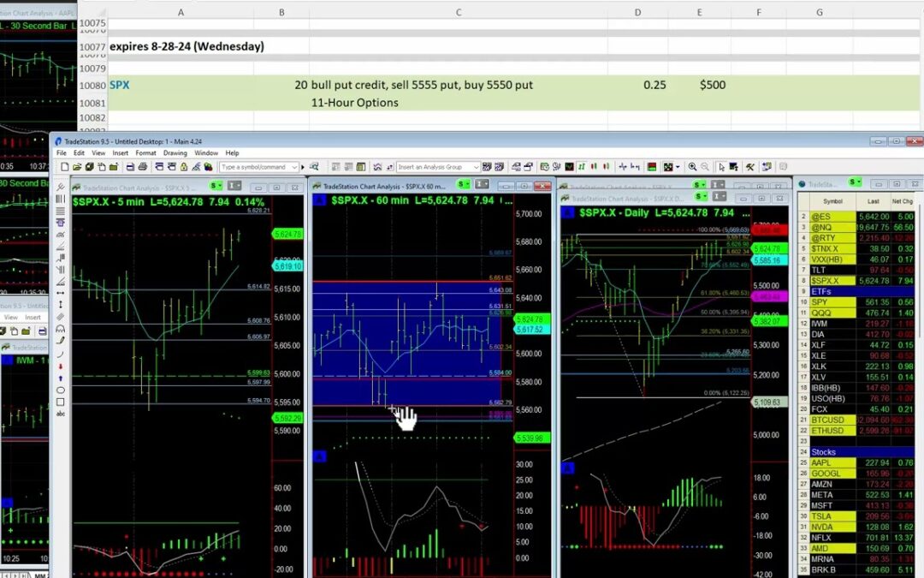The image size is (924, 578).
Task: Click in the 'Type a symbol/command' field
Action: 258,167
